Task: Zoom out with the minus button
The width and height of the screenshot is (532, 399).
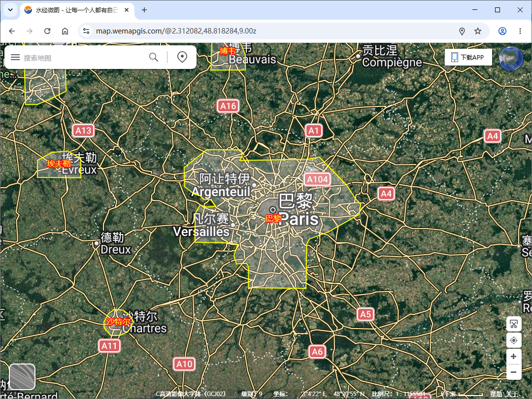Action: point(514,372)
